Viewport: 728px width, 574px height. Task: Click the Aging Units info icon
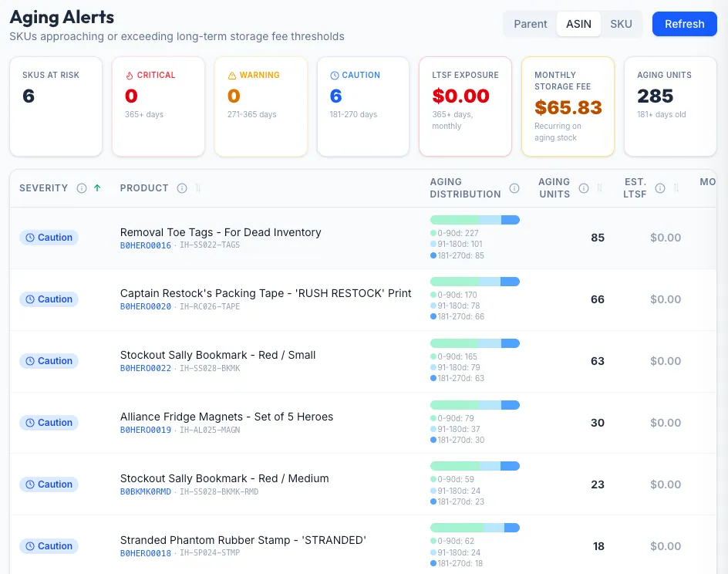coord(584,188)
